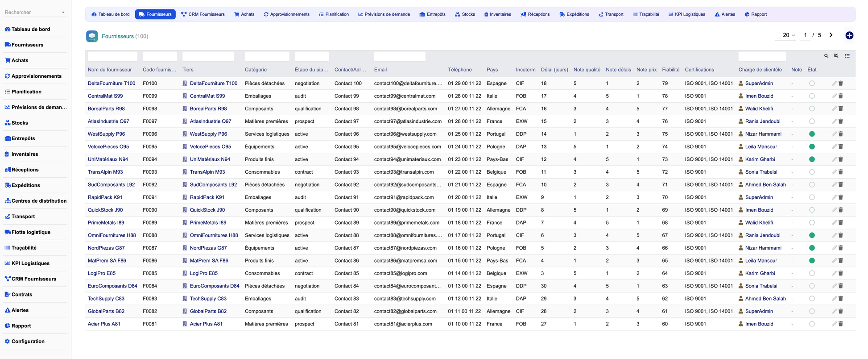This screenshot has height=359, width=868.
Task: Edit the WestSupply P96 row
Action: [834, 134]
